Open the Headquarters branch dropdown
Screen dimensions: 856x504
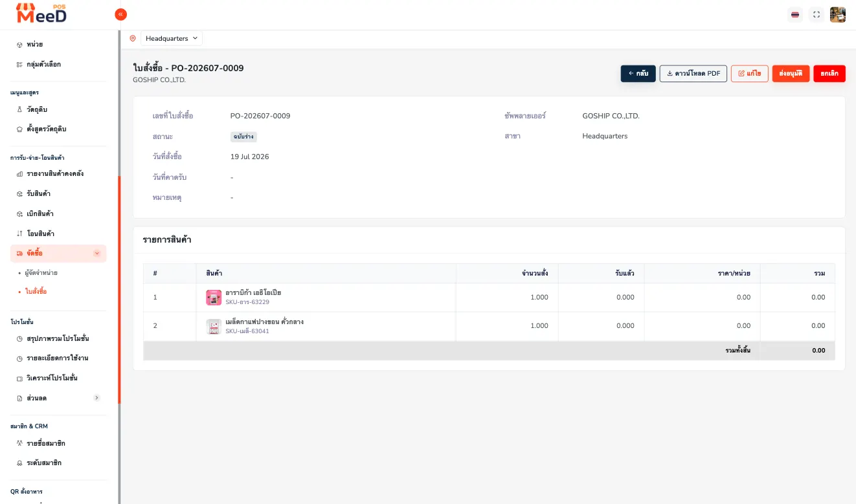172,39
